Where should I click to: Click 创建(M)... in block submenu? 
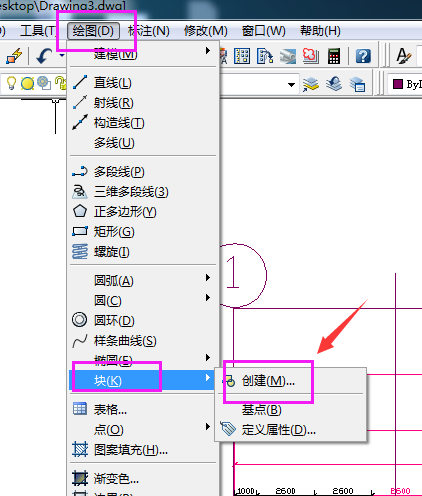point(291,381)
